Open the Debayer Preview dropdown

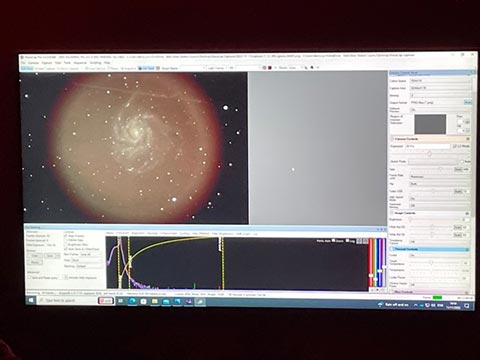[x=440, y=110]
